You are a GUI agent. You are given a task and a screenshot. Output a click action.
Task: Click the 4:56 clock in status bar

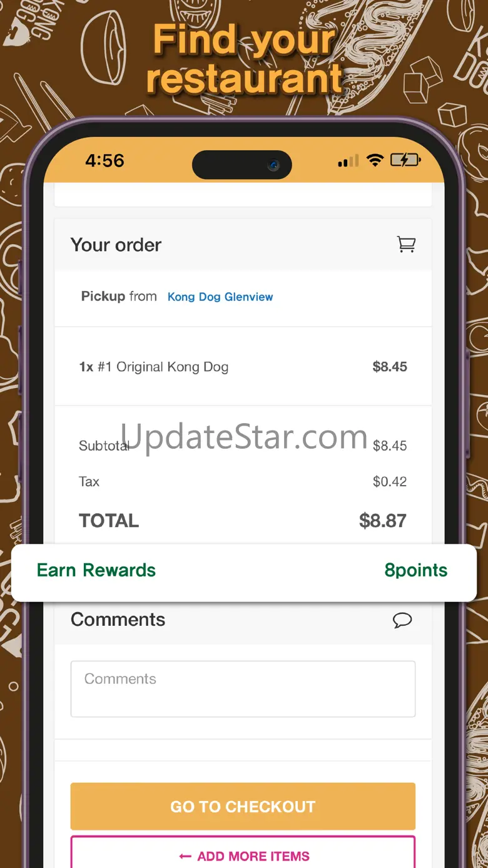104,161
